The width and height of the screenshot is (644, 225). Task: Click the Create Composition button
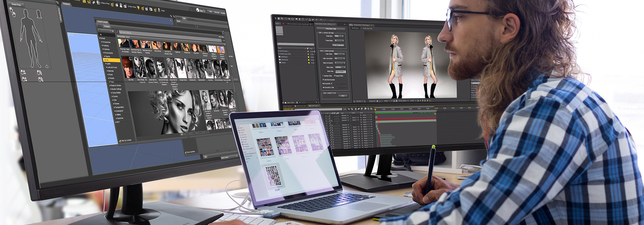tap(338, 45)
